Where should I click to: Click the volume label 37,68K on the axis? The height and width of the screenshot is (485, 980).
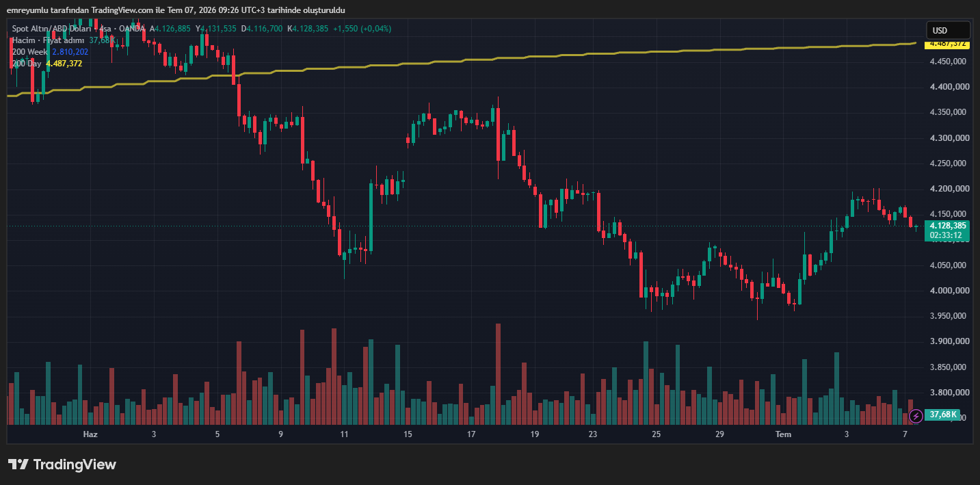(943, 415)
